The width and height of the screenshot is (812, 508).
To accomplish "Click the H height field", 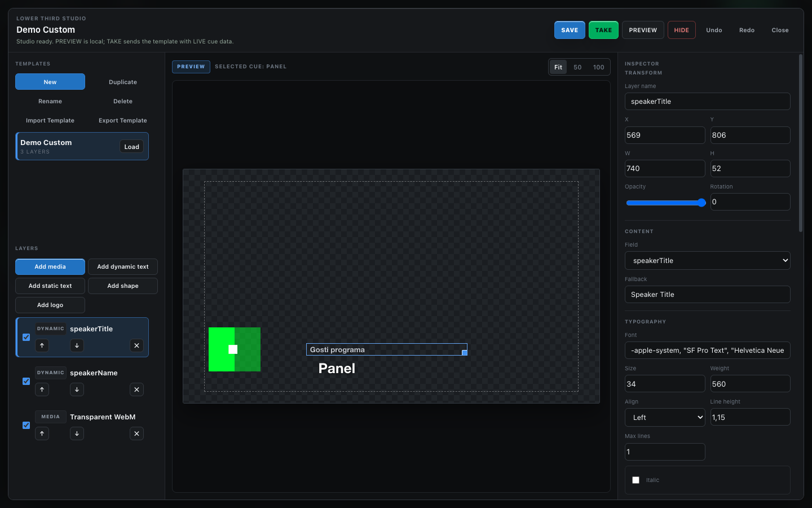I will pos(750,168).
